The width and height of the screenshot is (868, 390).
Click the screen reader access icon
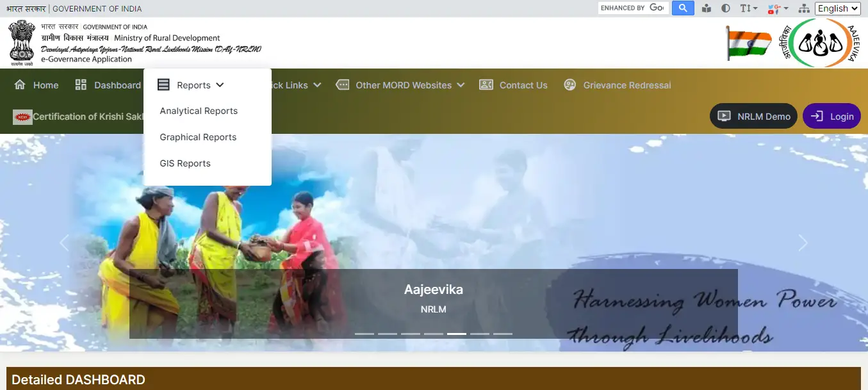click(707, 8)
